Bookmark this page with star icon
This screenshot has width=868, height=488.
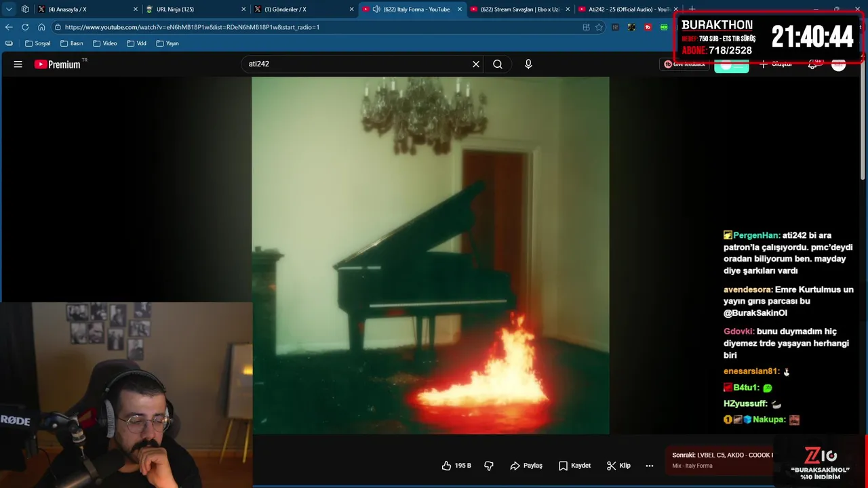[x=599, y=27]
